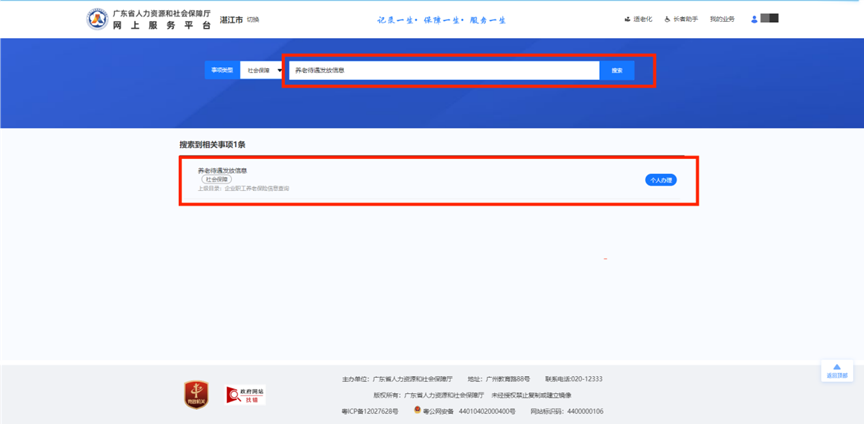
Task: Click the user profile avatar icon
Action: click(754, 19)
